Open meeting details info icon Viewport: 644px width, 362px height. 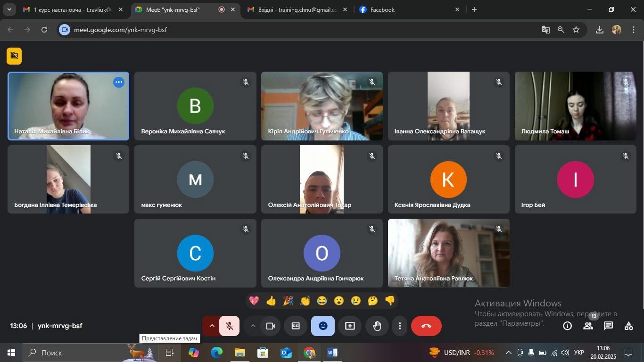click(x=567, y=326)
